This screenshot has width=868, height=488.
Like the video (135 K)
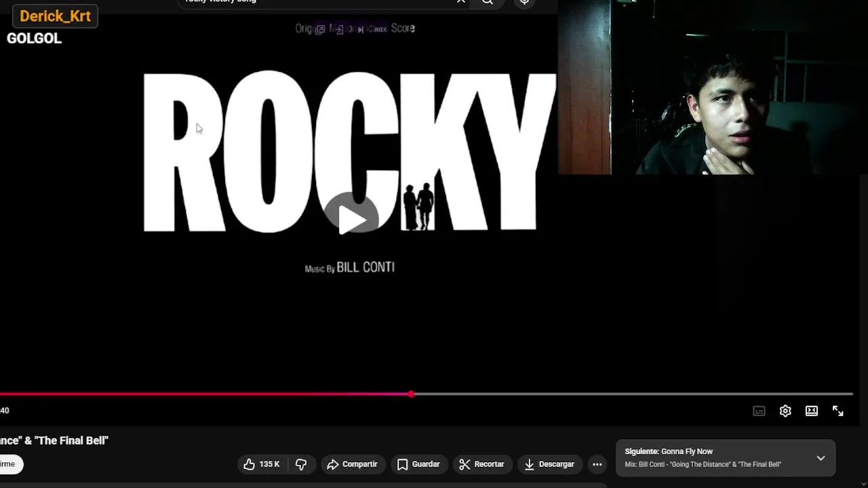pos(262,464)
